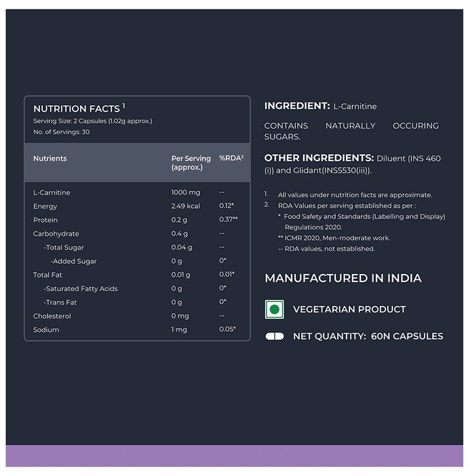Click the Sodium 1 mg value
The width and height of the screenshot is (469, 476).
coord(179,330)
